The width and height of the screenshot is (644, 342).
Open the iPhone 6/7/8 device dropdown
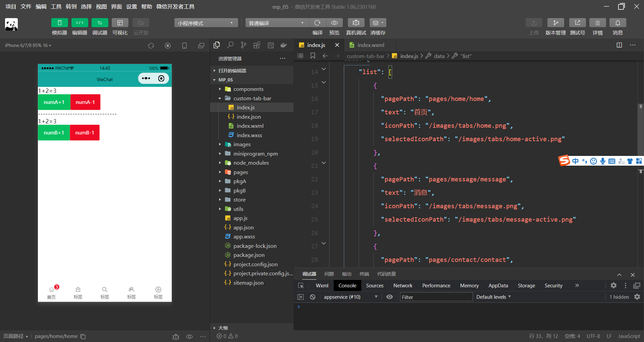click(x=28, y=45)
